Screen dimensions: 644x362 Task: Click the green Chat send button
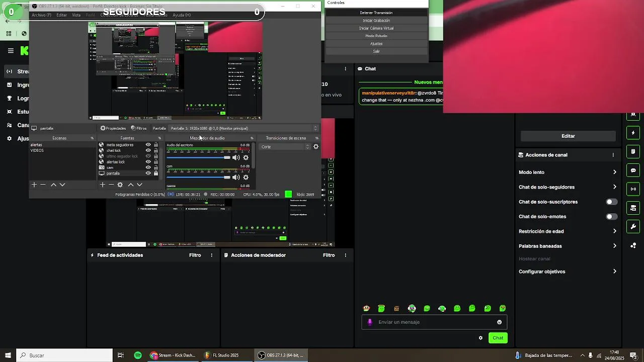tap(498, 338)
